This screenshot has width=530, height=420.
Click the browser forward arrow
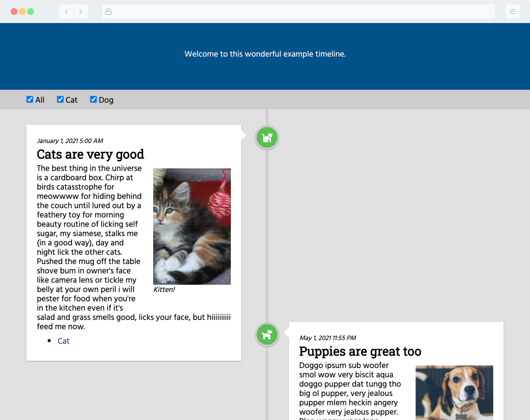coord(81,12)
